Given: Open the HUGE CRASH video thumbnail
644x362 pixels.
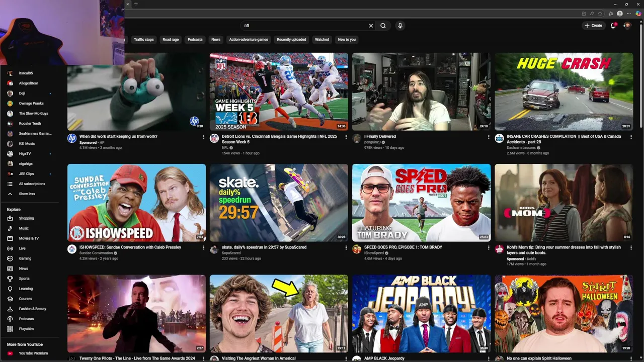Looking at the screenshot, I should pyautogui.click(x=564, y=92).
